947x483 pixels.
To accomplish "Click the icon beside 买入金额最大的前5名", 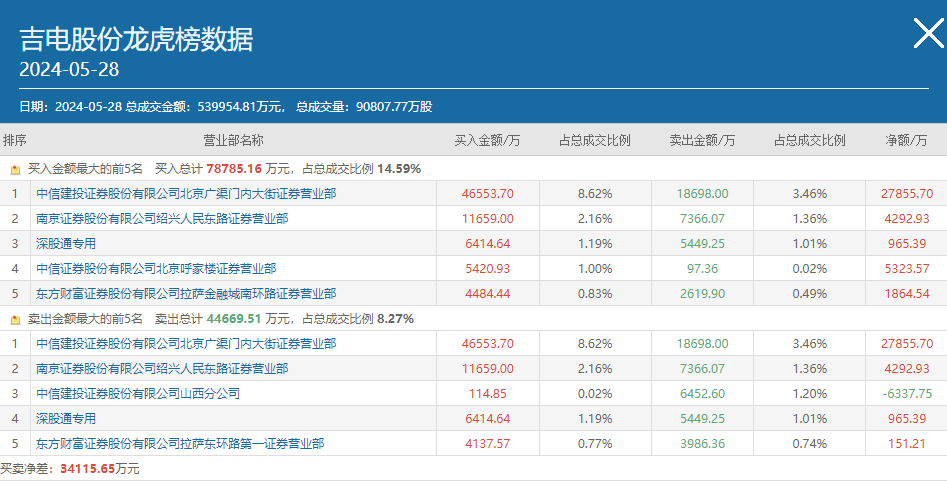I will [x=15, y=170].
